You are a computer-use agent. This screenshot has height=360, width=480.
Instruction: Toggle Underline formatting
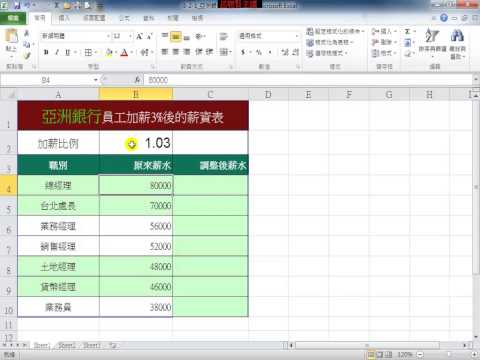coord(68,52)
